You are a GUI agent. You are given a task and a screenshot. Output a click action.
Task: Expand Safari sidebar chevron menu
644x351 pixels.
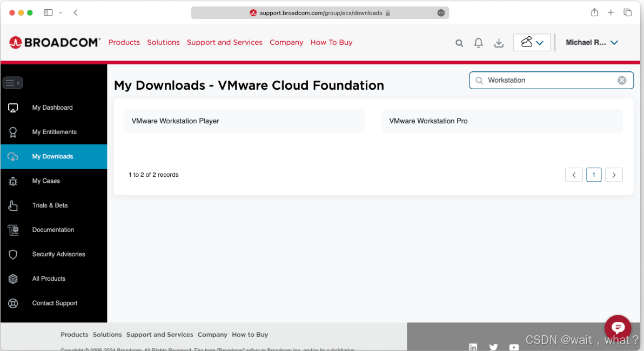[61, 13]
